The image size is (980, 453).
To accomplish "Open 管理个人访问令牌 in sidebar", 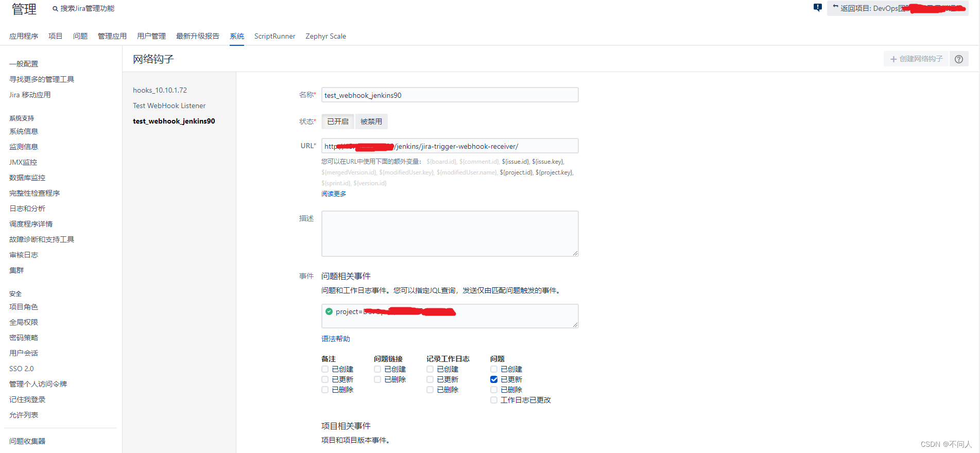I will [x=38, y=384].
